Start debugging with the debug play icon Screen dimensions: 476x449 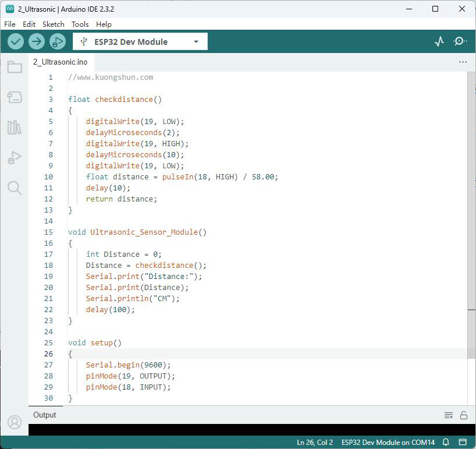(x=58, y=41)
